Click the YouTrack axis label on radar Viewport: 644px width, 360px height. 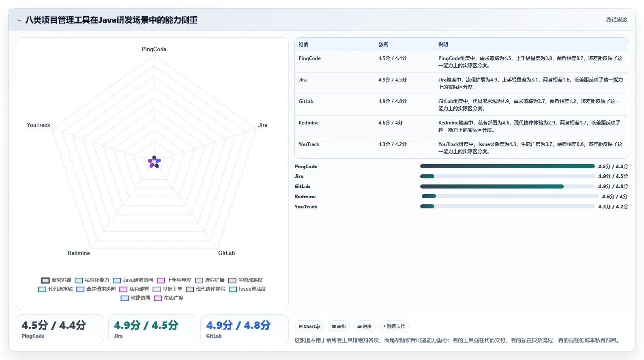click(x=39, y=125)
